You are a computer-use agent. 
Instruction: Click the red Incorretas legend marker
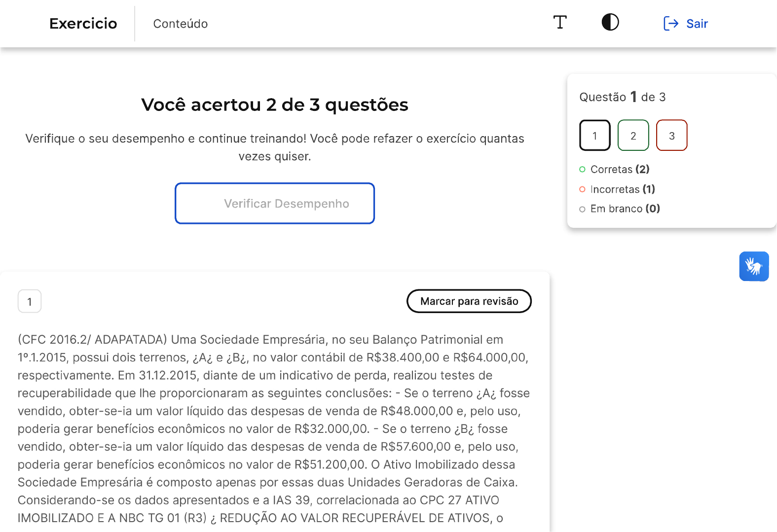pos(582,189)
